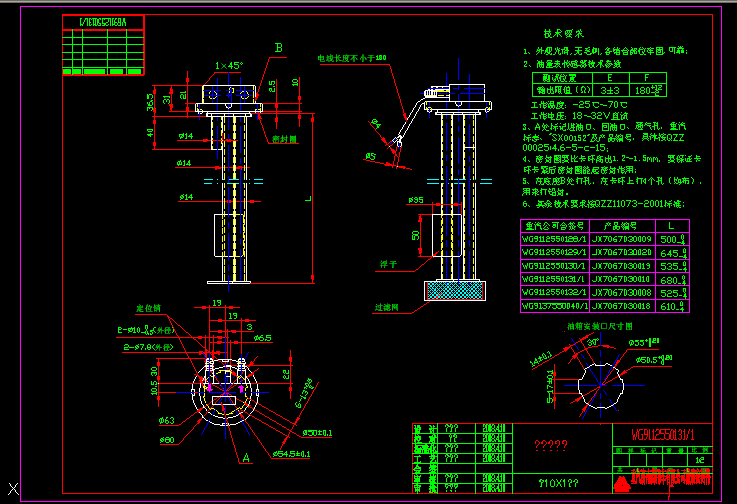Select table cell WG9112550128/1

(x=554, y=240)
